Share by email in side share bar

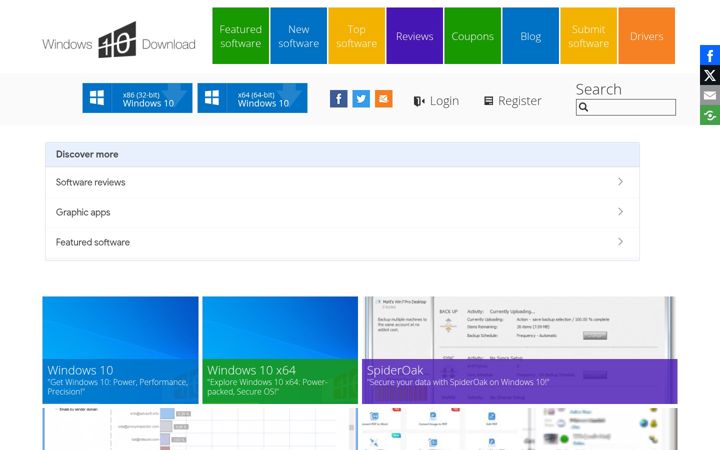click(x=710, y=95)
